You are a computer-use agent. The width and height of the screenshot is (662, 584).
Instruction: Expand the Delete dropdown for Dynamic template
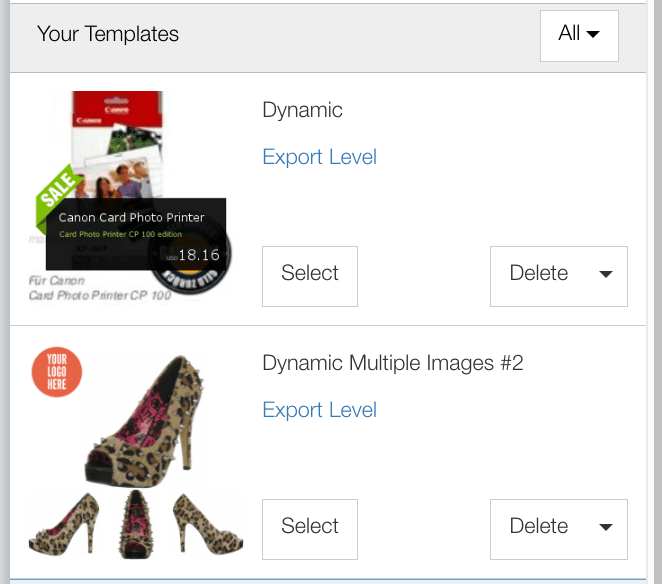click(x=605, y=275)
